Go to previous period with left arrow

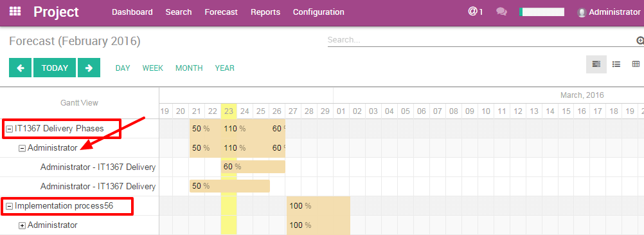20,68
